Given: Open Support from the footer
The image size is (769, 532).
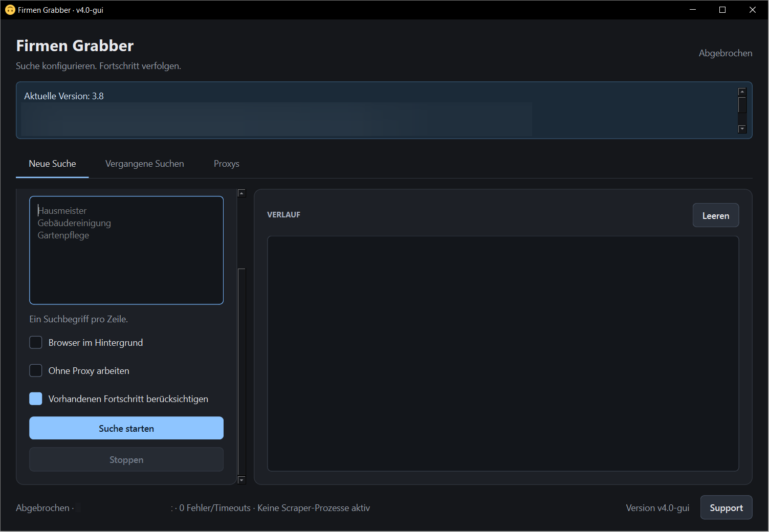Looking at the screenshot, I should coord(726,507).
